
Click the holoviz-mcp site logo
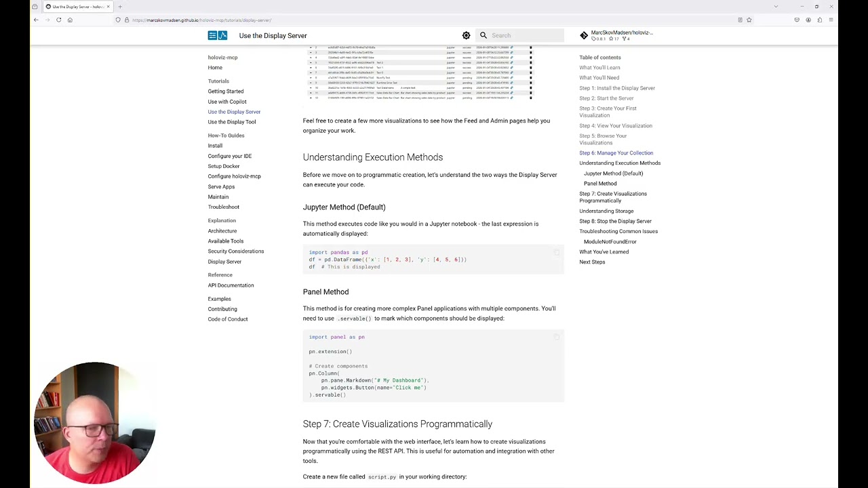click(x=218, y=35)
